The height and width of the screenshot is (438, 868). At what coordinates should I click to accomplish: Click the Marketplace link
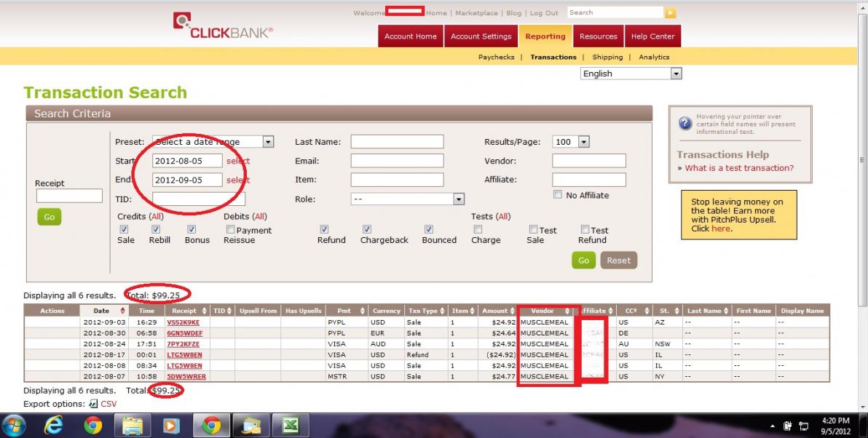pyautogui.click(x=477, y=12)
